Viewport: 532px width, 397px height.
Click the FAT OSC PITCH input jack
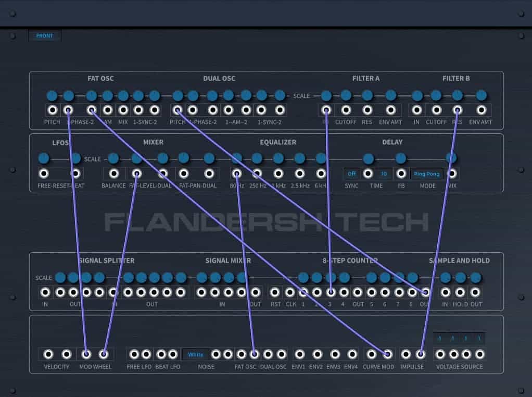pos(52,110)
